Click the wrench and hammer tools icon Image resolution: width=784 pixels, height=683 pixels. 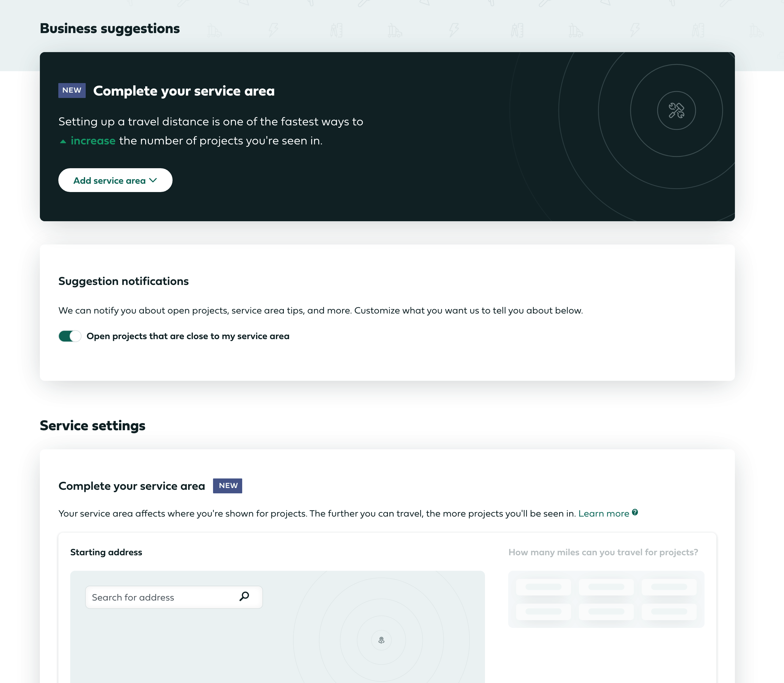(x=676, y=110)
